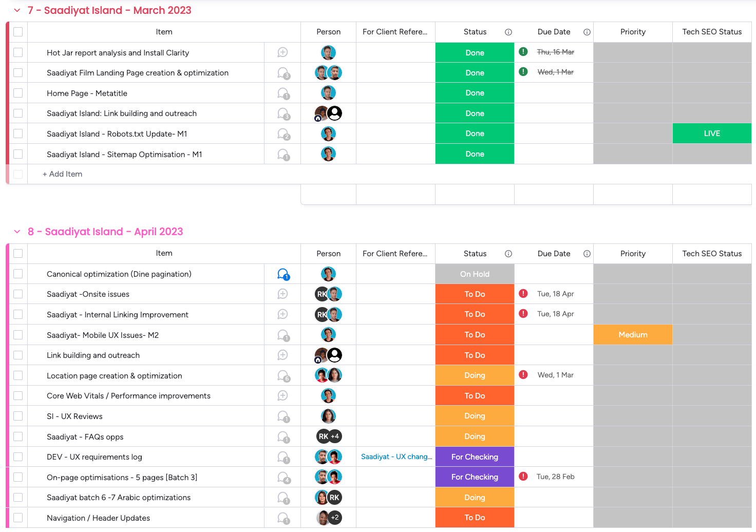
Task: Open Status dropdown for Navigation / Header Updates
Action: click(x=475, y=518)
